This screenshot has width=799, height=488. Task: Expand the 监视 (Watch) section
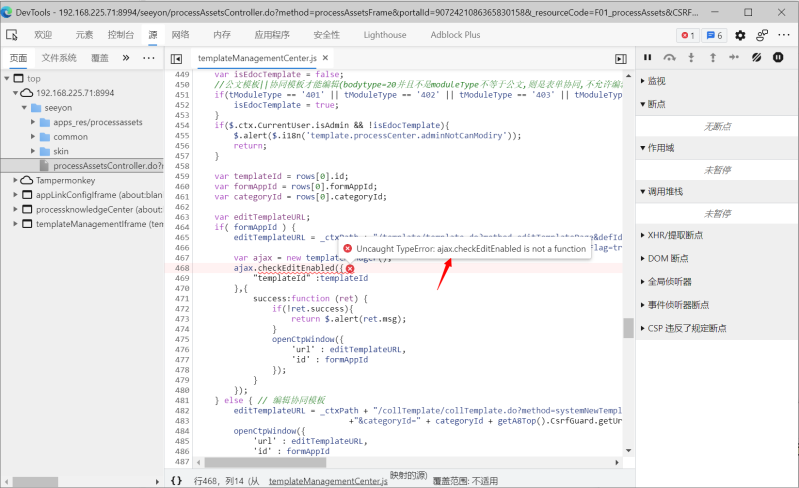656,81
